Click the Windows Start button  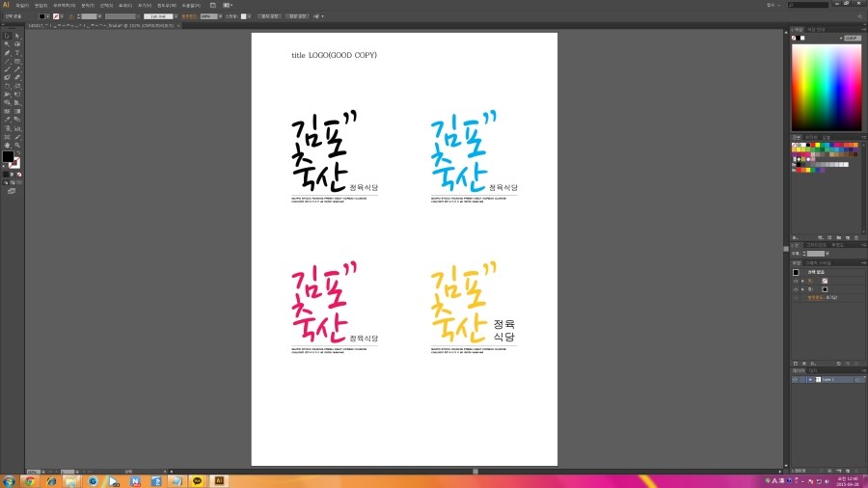[x=9, y=481]
